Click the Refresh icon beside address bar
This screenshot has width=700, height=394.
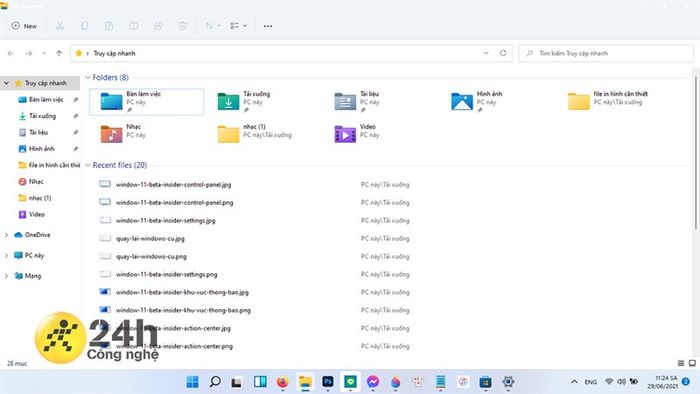pos(503,53)
